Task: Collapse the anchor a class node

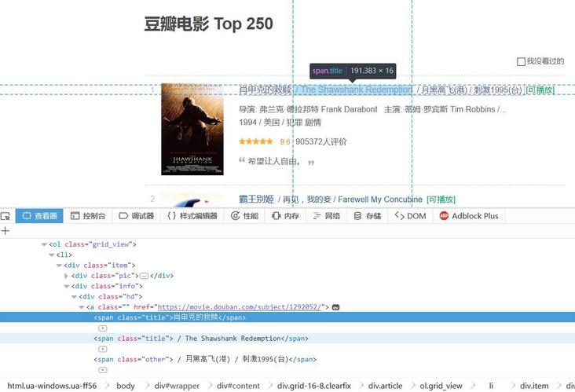Action: pyautogui.click(x=82, y=307)
